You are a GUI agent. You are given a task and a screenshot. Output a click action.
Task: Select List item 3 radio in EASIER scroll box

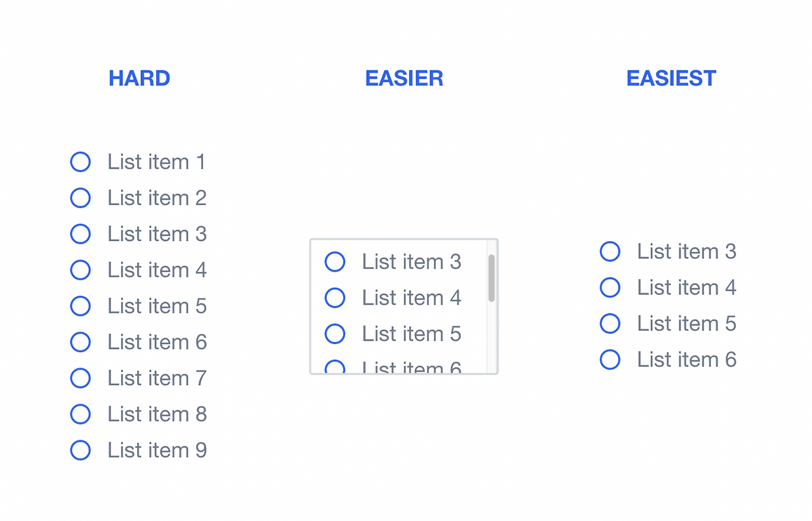335,261
